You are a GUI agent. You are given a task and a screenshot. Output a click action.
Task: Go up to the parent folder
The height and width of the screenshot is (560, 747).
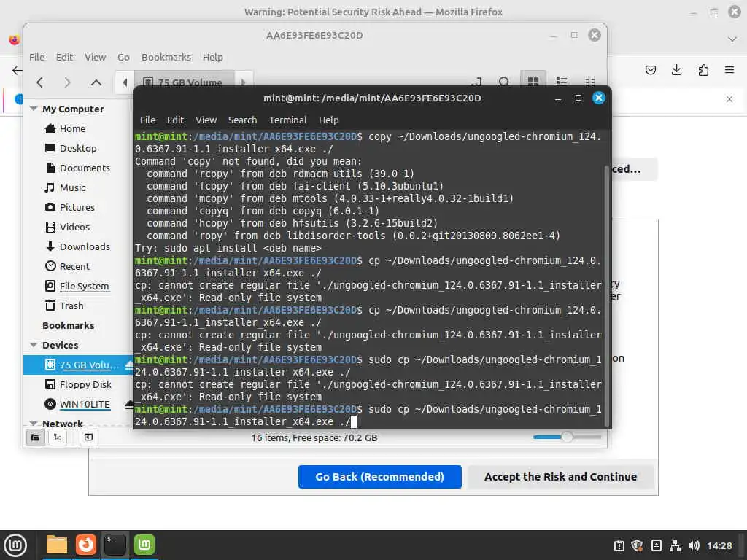pos(96,82)
